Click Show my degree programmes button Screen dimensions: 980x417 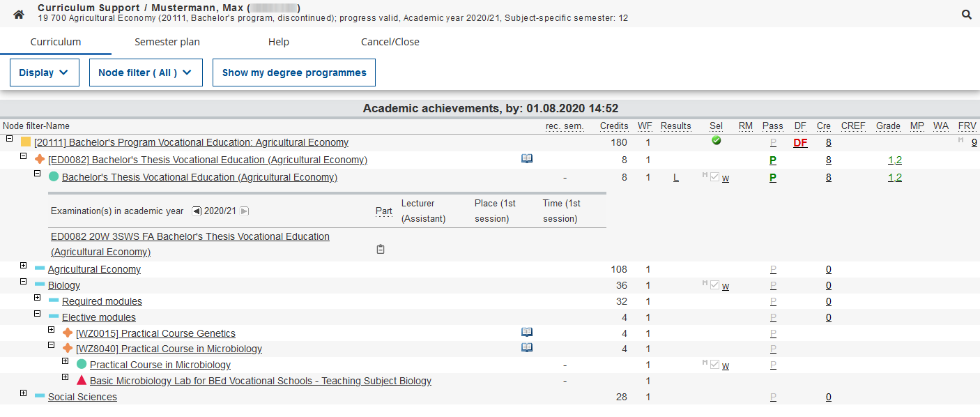coord(293,73)
